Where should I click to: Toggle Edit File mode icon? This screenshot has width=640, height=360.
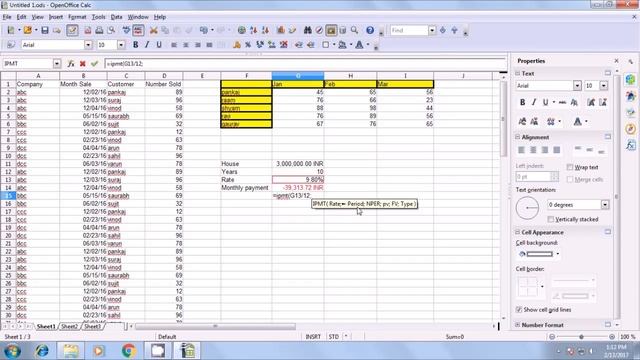[72, 31]
